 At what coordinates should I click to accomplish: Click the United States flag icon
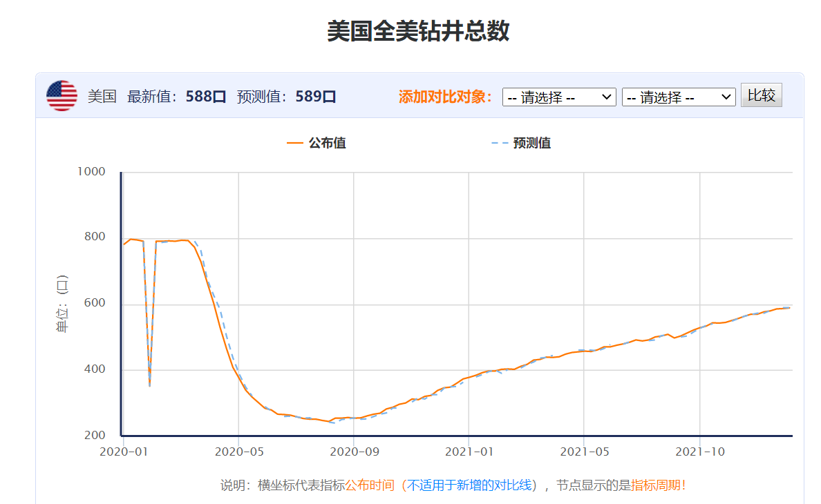coord(62,96)
